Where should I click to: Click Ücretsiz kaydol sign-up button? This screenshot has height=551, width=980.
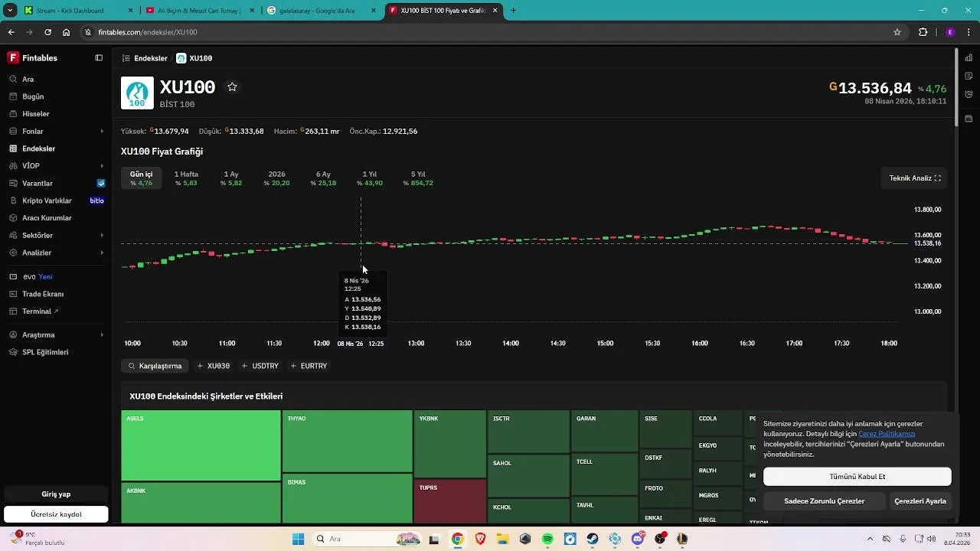pyautogui.click(x=56, y=514)
